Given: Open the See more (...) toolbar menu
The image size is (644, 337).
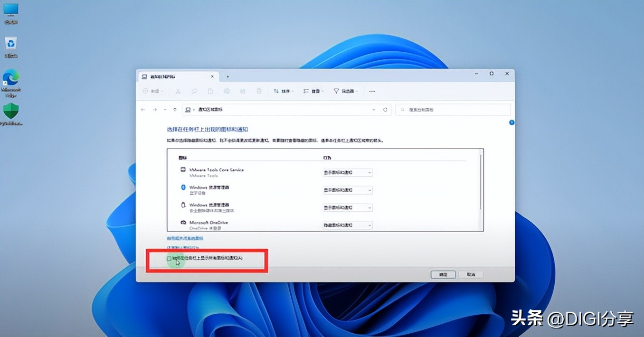Looking at the screenshot, I should 372,91.
